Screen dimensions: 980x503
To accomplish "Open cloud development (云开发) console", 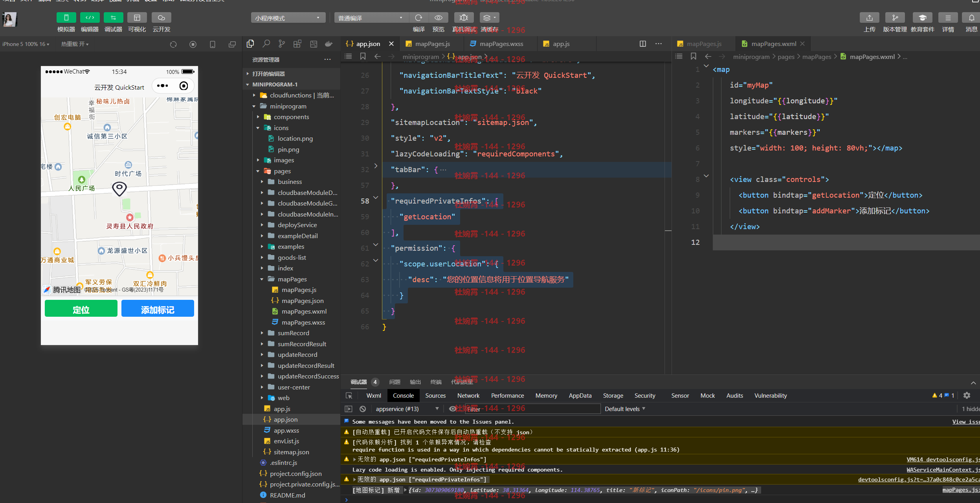I will (161, 18).
